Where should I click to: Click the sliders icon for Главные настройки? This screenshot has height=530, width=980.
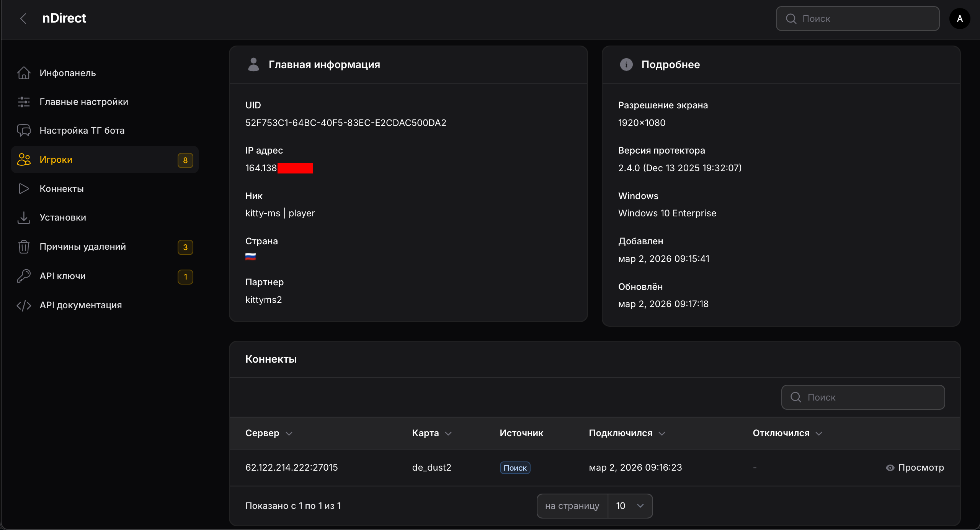point(24,102)
